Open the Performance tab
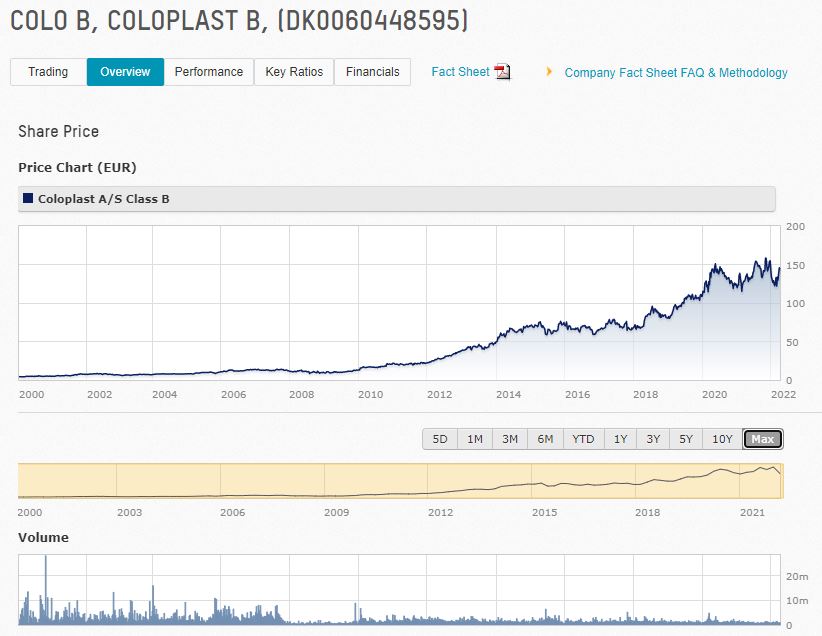 pyautogui.click(x=208, y=72)
